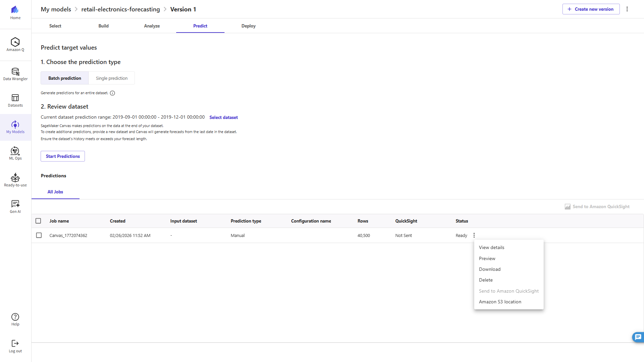Select Amazon S3 location menu item
The height and width of the screenshot is (362, 644).
[x=500, y=302]
